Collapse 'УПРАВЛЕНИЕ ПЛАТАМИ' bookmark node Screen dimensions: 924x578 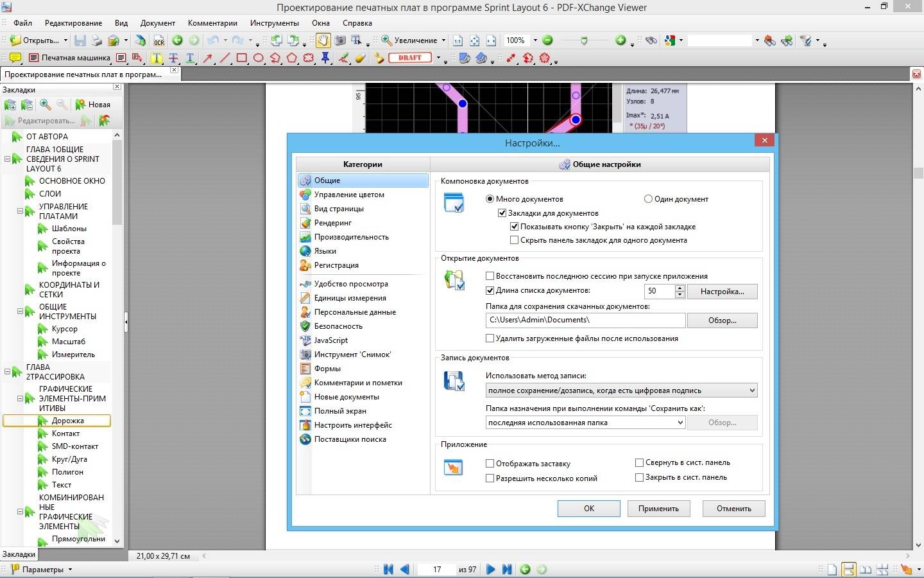[20, 211]
